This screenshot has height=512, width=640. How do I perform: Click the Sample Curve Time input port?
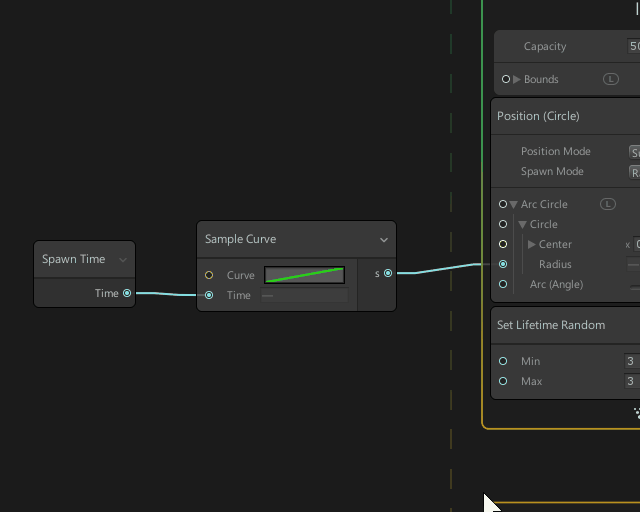click(209, 295)
